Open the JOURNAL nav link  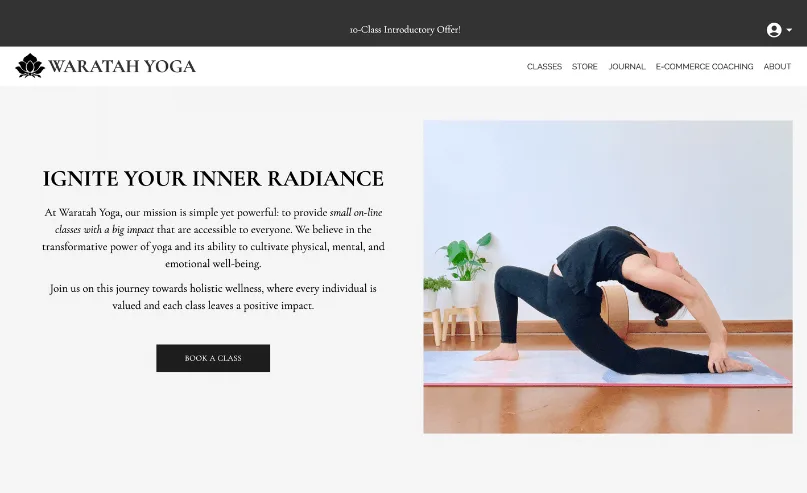coord(627,66)
